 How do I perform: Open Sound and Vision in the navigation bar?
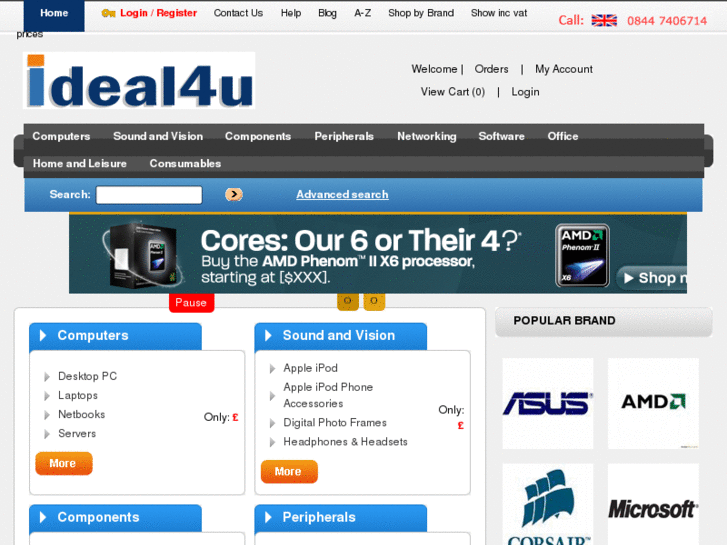(x=158, y=136)
